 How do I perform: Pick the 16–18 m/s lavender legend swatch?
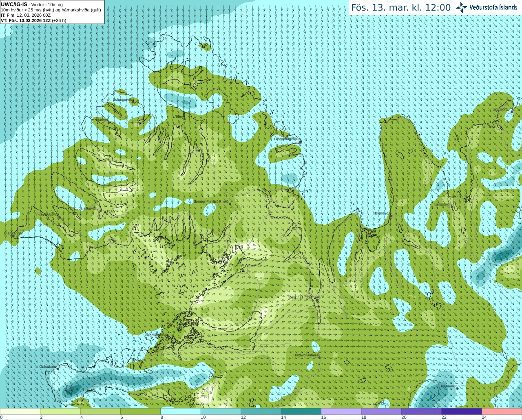click(341, 411)
